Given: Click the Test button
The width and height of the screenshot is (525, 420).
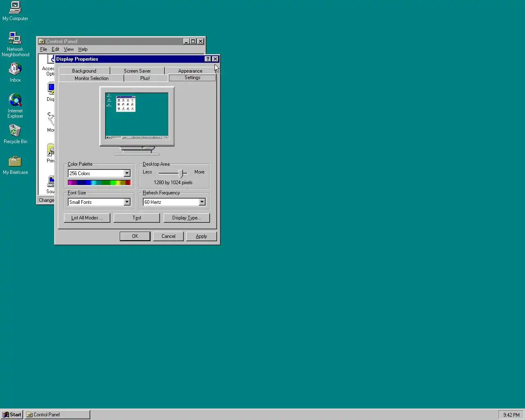Looking at the screenshot, I should click(x=137, y=218).
